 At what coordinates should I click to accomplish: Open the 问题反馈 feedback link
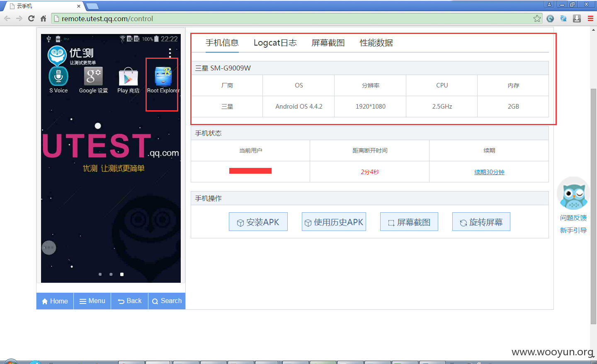click(x=573, y=218)
